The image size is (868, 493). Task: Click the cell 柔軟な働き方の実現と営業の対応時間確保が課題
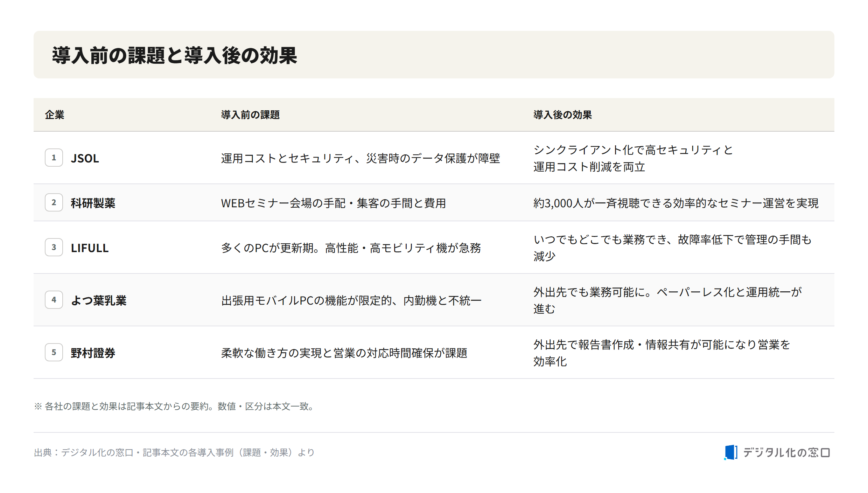[x=344, y=353]
